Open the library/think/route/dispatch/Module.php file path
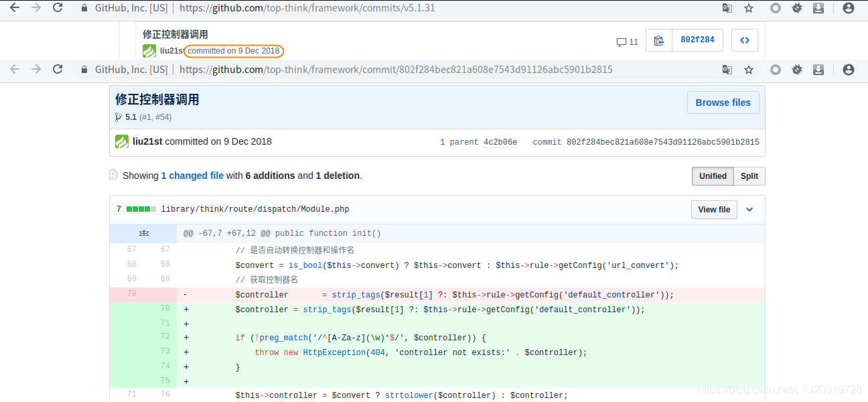Screen dimensions: 868x402 (255, 210)
